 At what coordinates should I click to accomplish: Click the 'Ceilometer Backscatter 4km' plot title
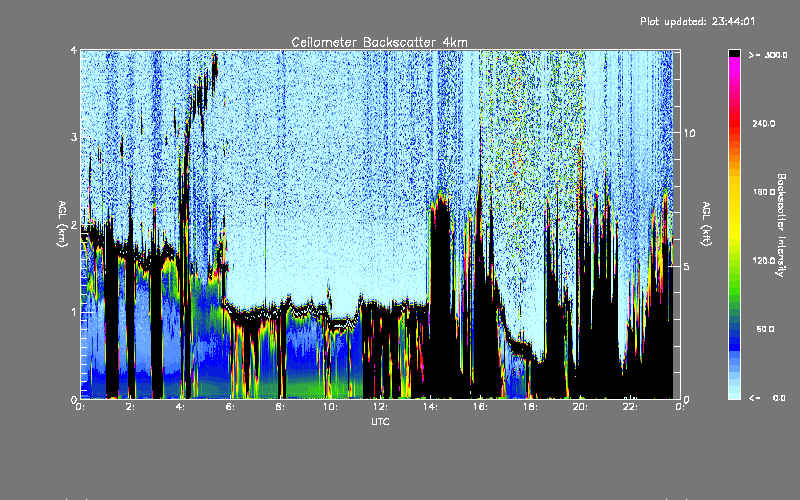click(379, 42)
